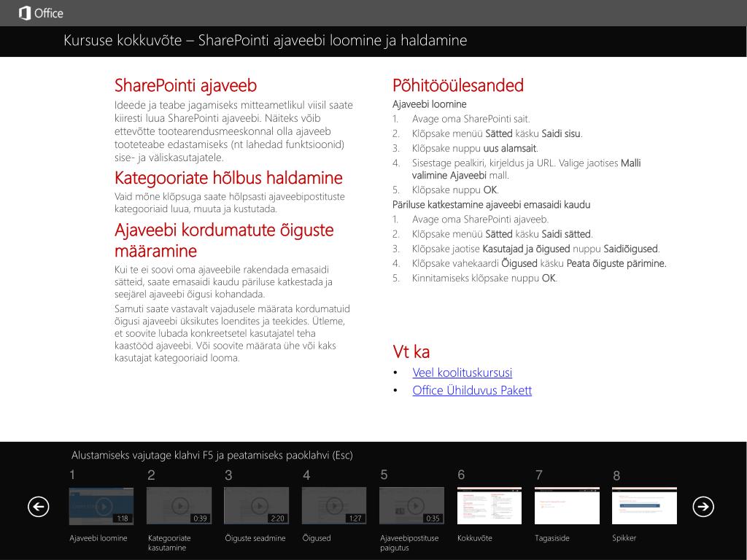
Task: Click the Õigused label under thumbnail 4
Action: [x=317, y=538]
